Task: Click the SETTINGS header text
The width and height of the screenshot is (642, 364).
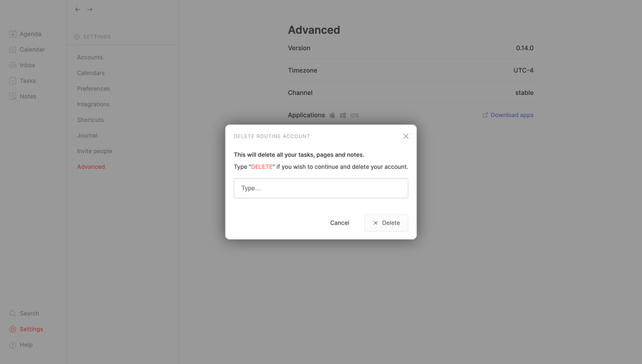Action: pyautogui.click(x=97, y=36)
